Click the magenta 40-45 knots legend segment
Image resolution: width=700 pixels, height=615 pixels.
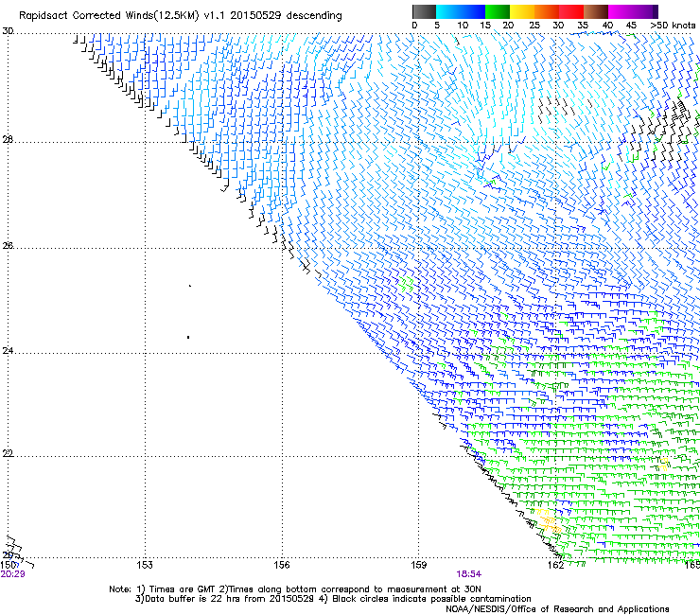pyautogui.click(x=621, y=11)
